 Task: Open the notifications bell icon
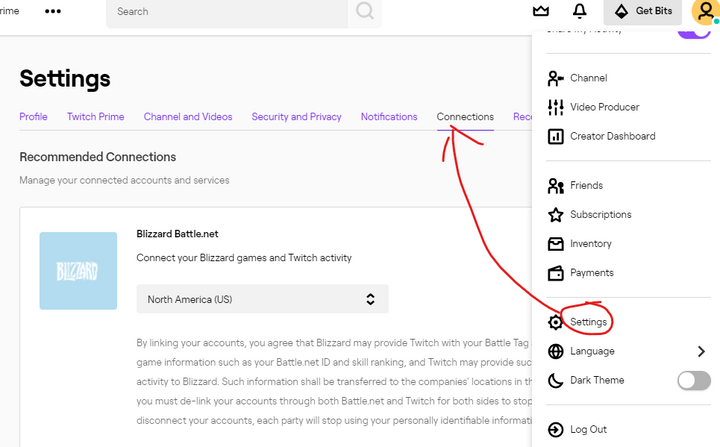tap(579, 11)
